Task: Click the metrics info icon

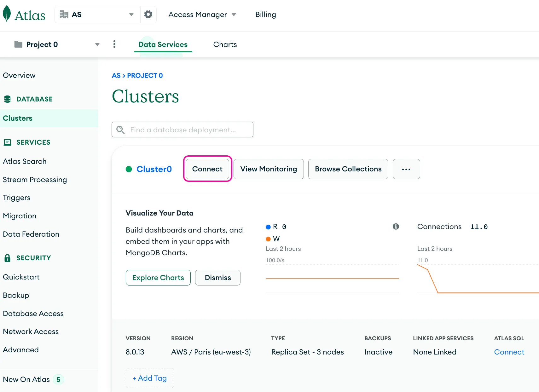Action: click(396, 226)
